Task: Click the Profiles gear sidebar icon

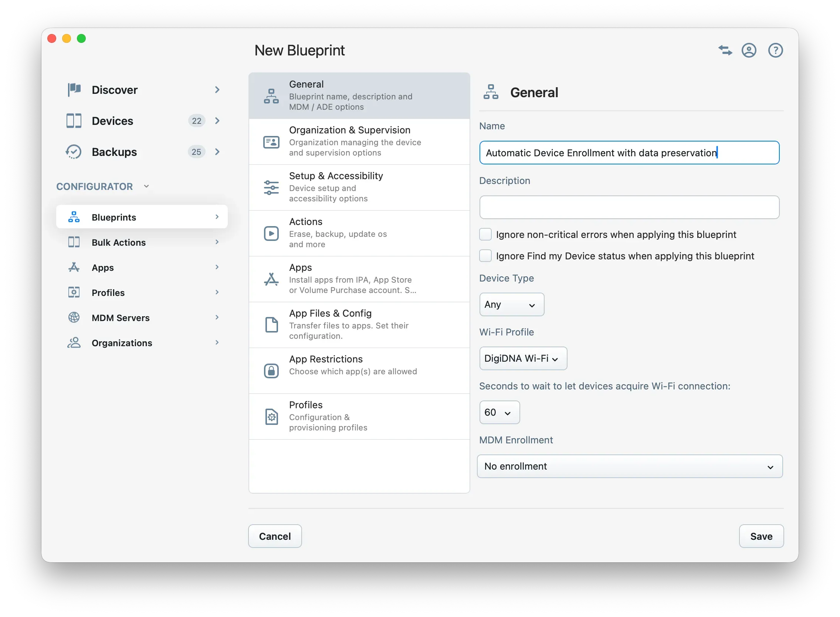Action: (x=74, y=293)
